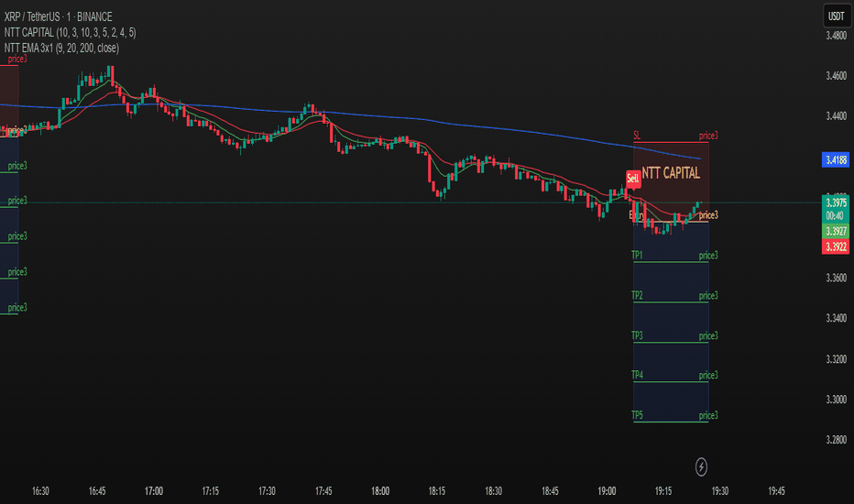Click the 19:30 time axis label
Image resolution: width=854 pixels, height=504 pixels.
[x=720, y=491]
